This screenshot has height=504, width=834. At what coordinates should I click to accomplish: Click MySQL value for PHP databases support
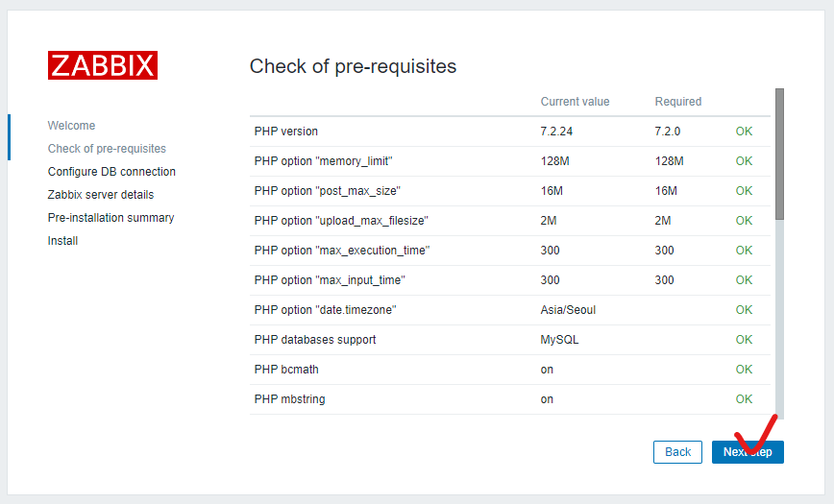559,340
